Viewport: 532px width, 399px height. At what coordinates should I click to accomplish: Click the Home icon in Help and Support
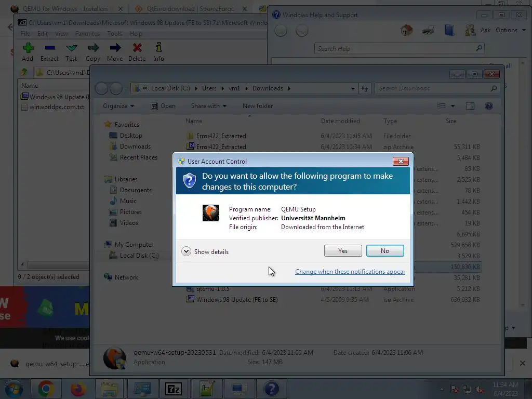coord(406,30)
